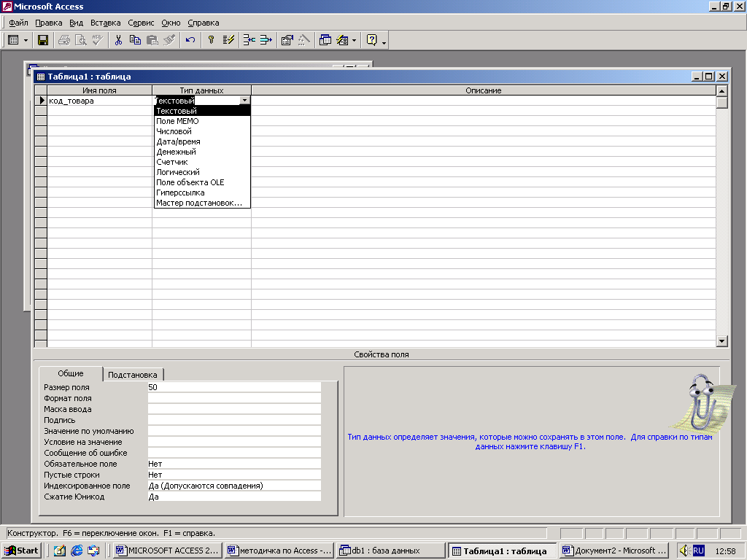The height and width of the screenshot is (560, 747).
Task: Click the Print icon
Action: click(64, 41)
